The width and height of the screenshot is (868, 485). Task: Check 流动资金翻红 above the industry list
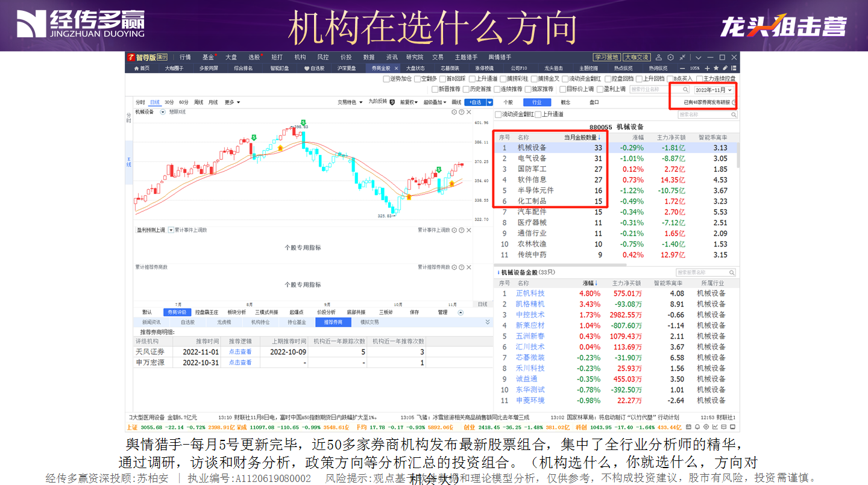click(498, 114)
